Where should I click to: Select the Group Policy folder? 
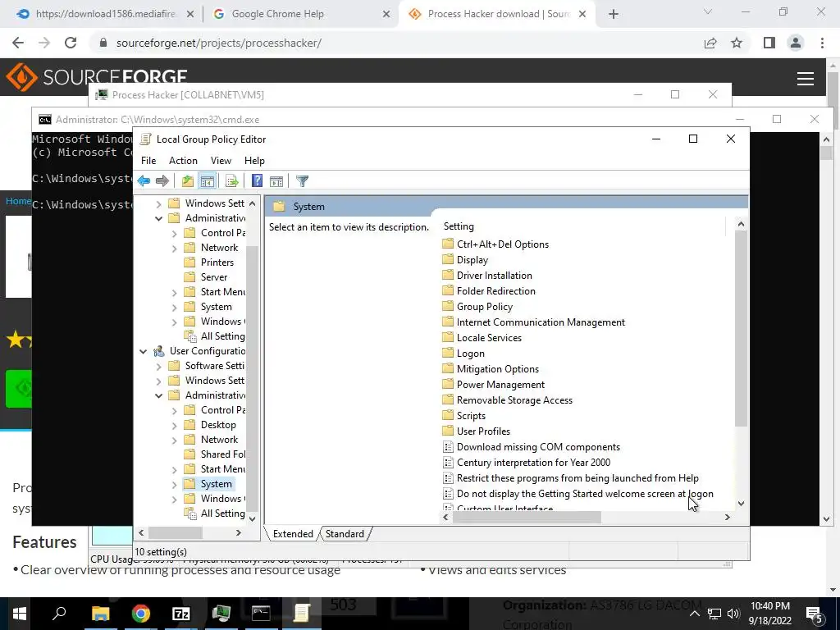click(x=477, y=307)
